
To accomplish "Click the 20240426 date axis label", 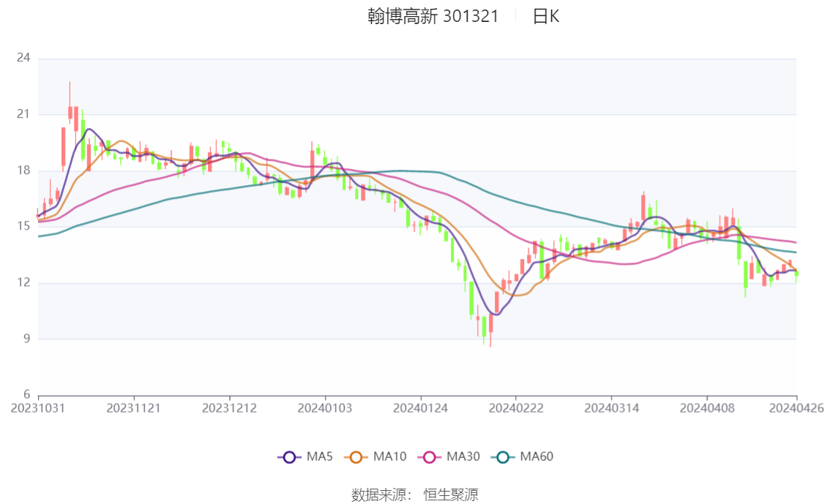I will point(796,408).
